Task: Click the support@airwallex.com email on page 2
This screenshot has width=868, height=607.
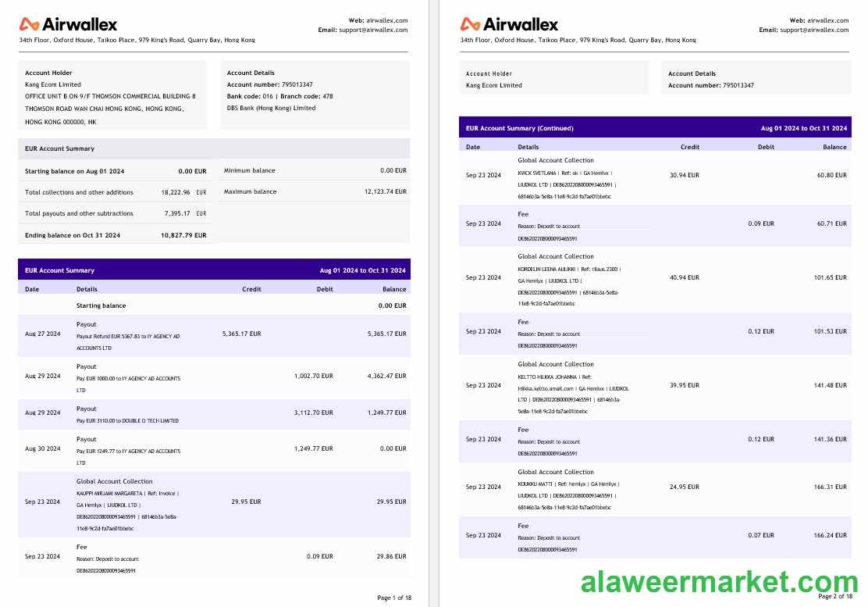Action: pyautogui.click(x=814, y=30)
